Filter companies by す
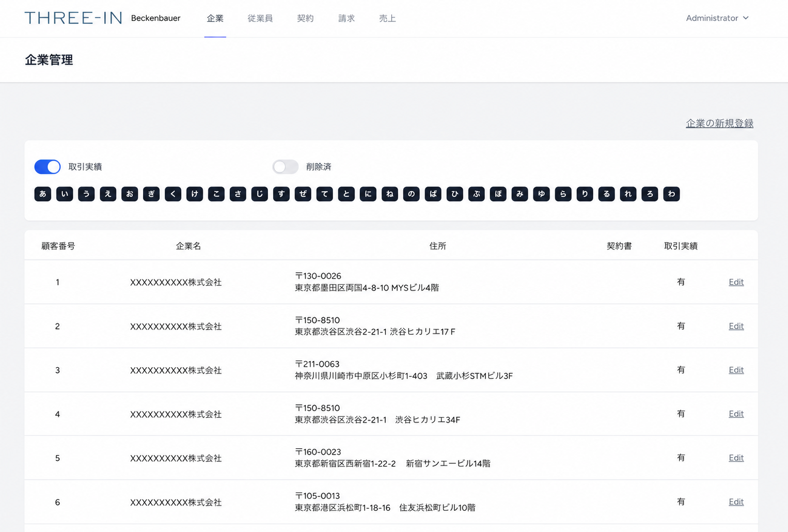The image size is (788, 532). click(281, 194)
